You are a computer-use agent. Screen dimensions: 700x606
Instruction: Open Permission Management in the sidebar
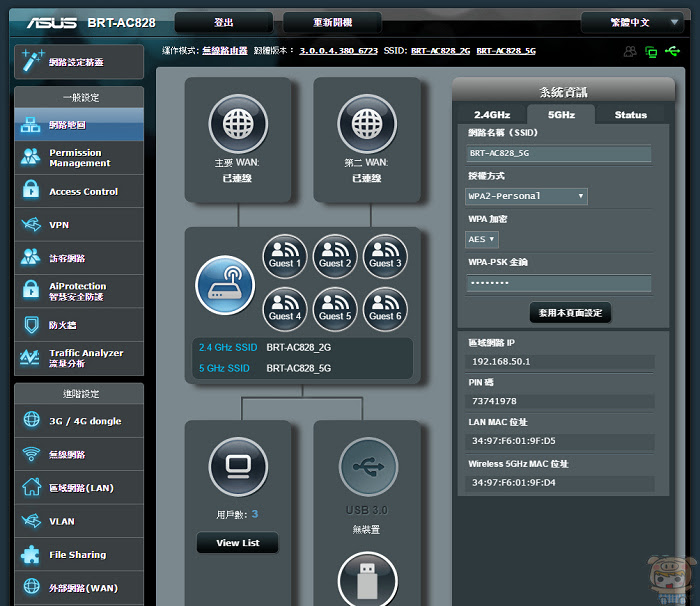coord(79,158)
